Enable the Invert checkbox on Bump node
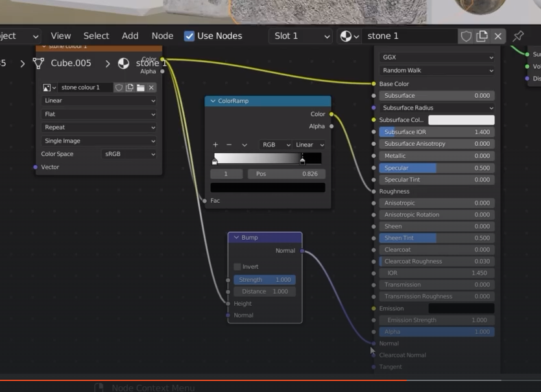Image resolution: width=541 pixels, height=392 pixels. coord(237,266)
